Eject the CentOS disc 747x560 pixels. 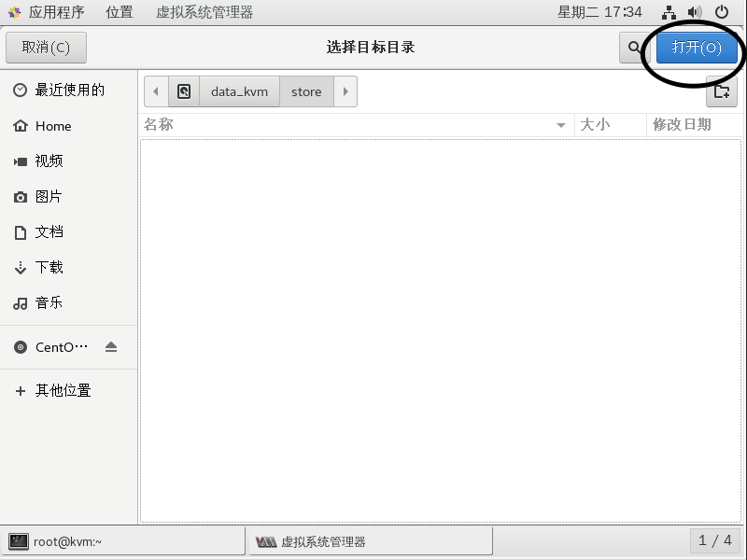[111, 347]
